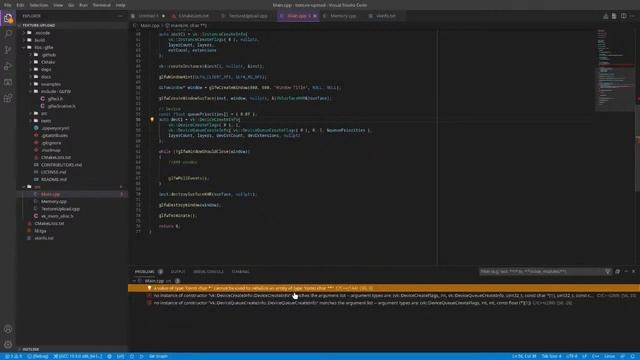Open the Manage gear icon
Screen dimensions: 640x360
(x=8, y=344)
